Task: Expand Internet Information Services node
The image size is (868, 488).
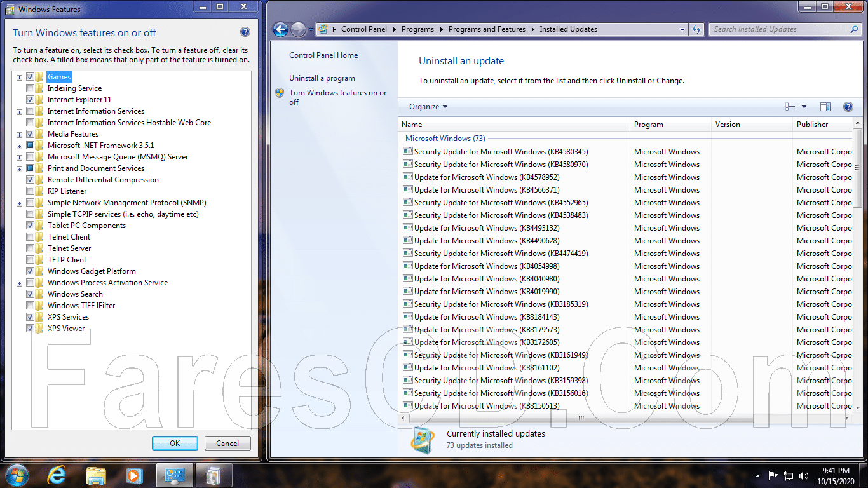Action: pyautogui.click(x=20, y=111)
